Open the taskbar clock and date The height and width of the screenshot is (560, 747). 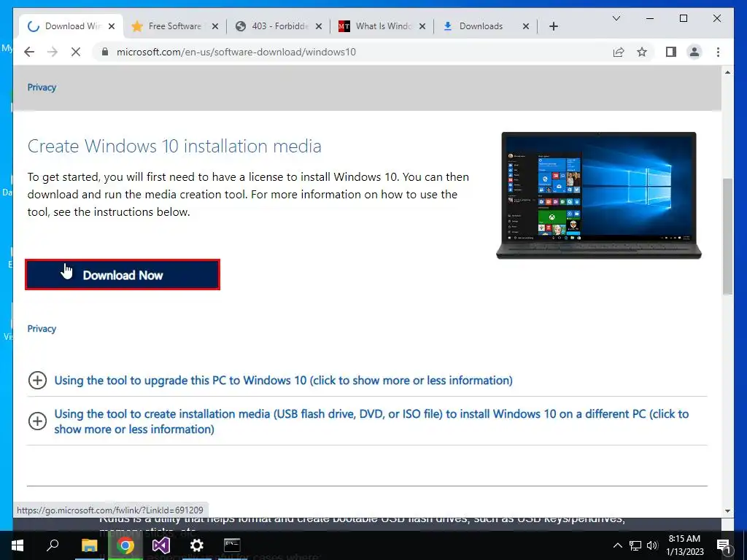pyautogui.click(x=684, y=545)
